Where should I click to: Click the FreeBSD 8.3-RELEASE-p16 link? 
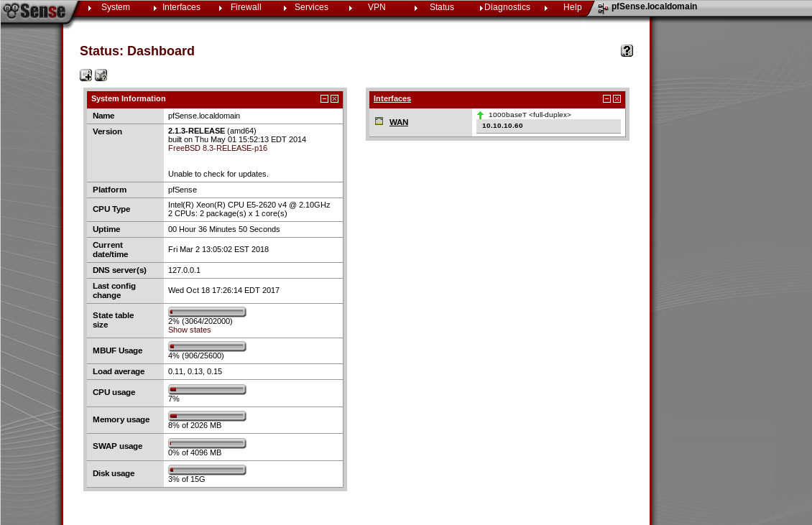coord(218,148)
